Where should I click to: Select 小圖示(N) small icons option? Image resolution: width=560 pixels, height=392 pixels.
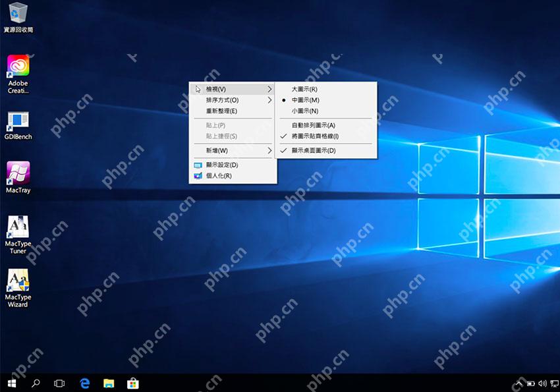(x=325, y=111)
